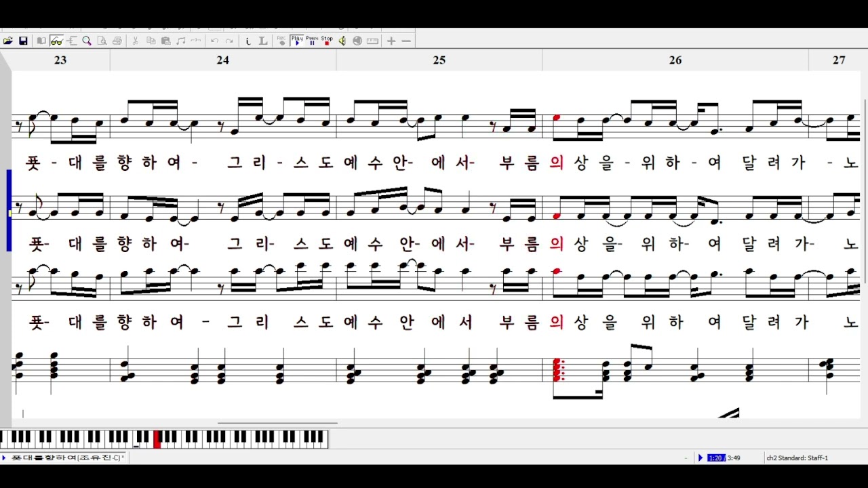Viewport: 868px width, 488px height.
Task: Click the vertical scrollbar beside the score
Action: tap(865, 191)
